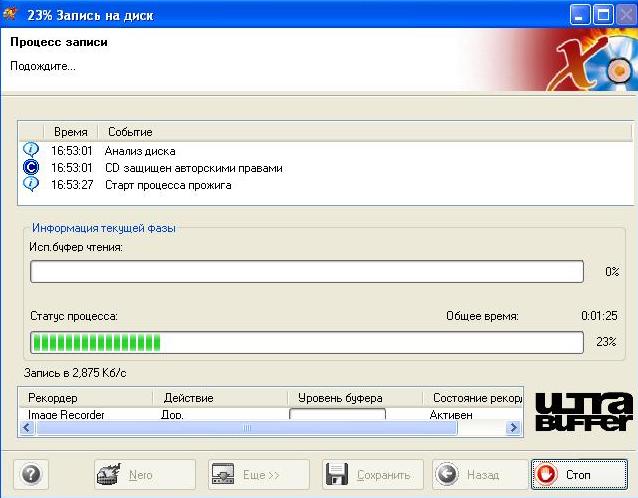Select the Время column header
This screenshot has height=498, width=638.
point(70,132)
